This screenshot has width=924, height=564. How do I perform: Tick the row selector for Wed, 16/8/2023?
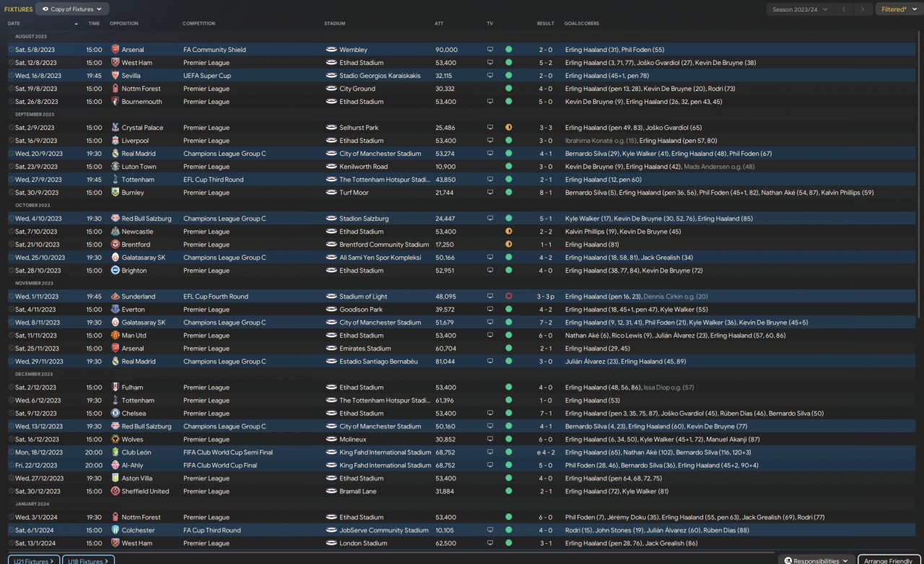coord(11,76)
